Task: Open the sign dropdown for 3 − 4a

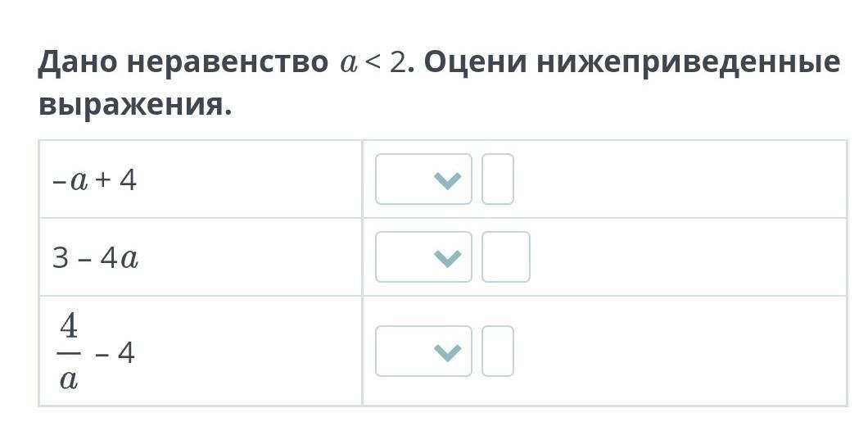Action: (423, 257)
